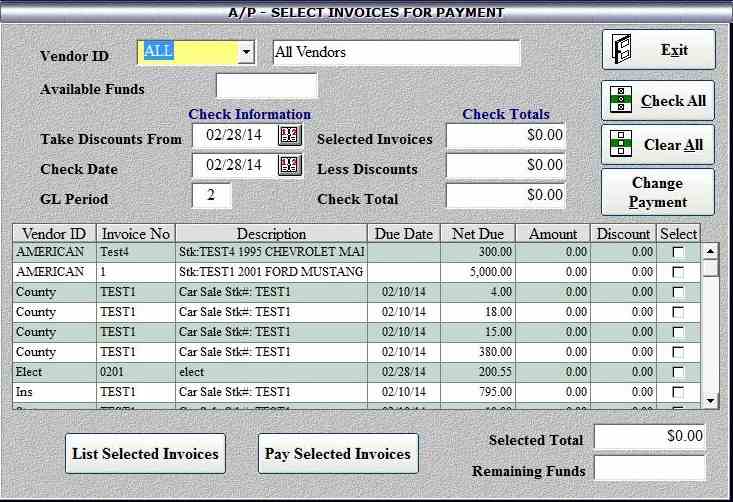733x502 pixels.
Task: Click the Ins vendor ID cell
Action: [54, 392]
